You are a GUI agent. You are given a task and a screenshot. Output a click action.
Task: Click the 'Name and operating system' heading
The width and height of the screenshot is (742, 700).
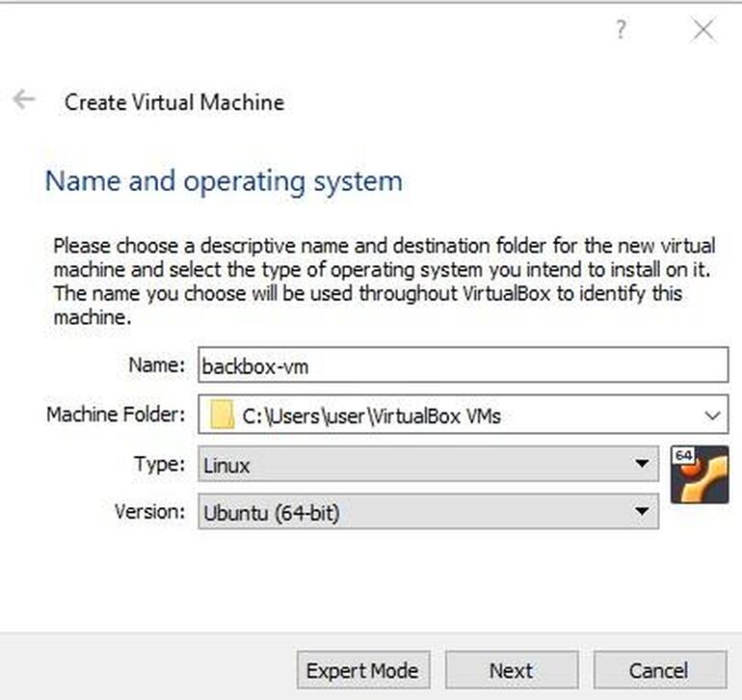[x=224, y=182]
